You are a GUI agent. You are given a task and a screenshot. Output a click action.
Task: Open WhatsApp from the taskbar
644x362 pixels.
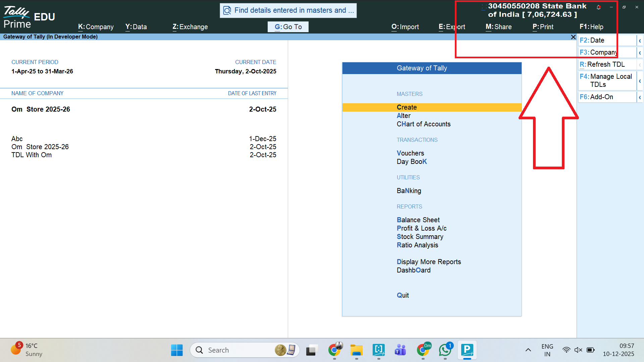pos(445,350)
